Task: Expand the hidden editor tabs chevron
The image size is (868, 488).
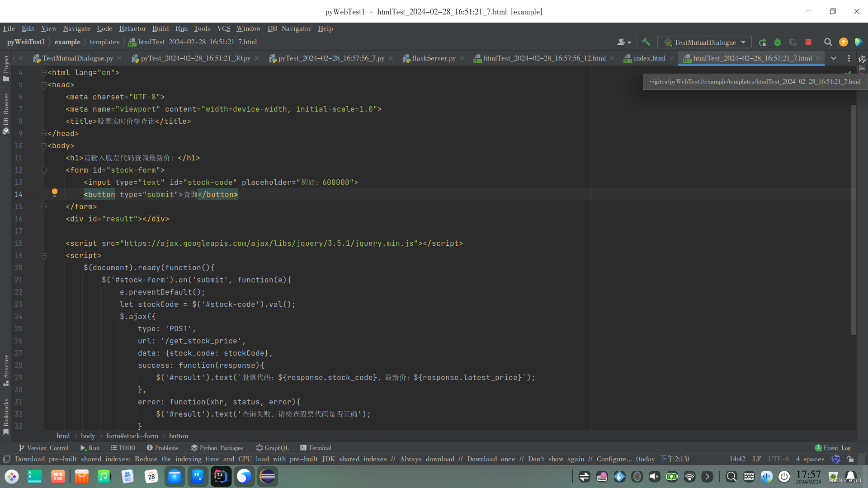Action: 834,58
